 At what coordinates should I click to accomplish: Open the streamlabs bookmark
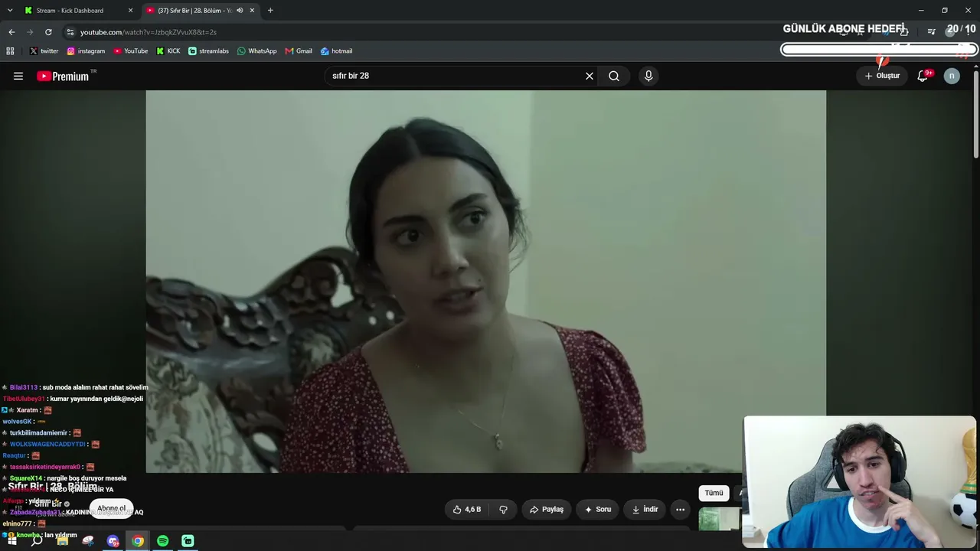[208, 51]
